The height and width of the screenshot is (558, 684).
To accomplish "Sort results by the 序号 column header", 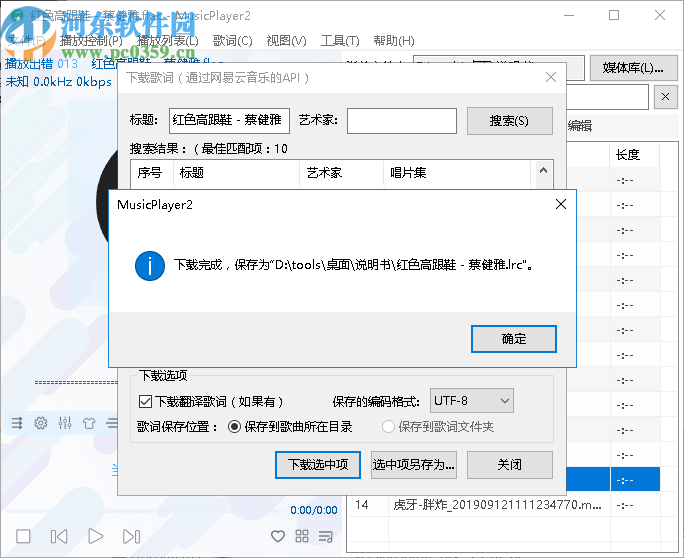I will coord(150,173).
